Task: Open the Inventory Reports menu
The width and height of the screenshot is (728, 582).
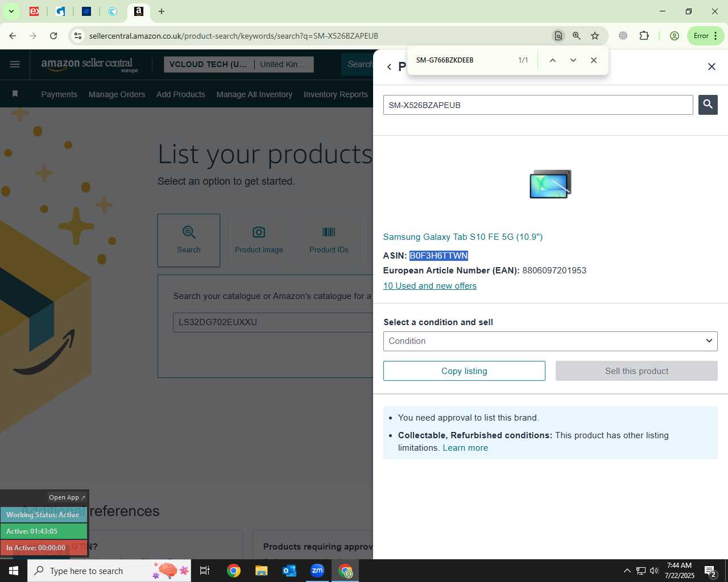Action: (x=336, y=94)
